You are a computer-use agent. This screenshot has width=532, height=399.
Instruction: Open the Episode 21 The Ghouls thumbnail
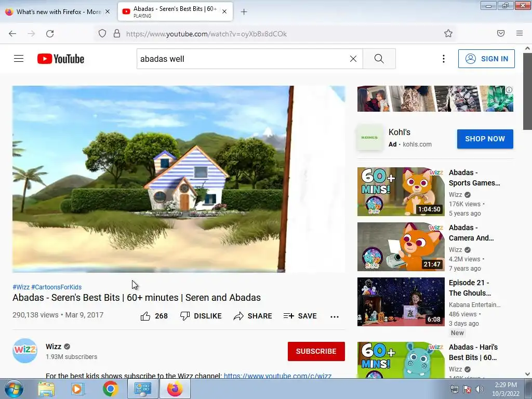pos(401,302)
